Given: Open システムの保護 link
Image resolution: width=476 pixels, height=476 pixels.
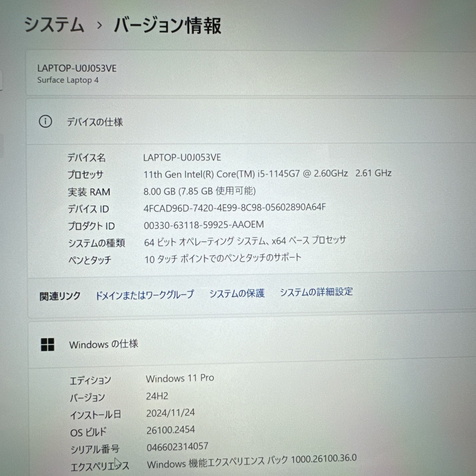Looking at the screenshot, I should point(237,293).
